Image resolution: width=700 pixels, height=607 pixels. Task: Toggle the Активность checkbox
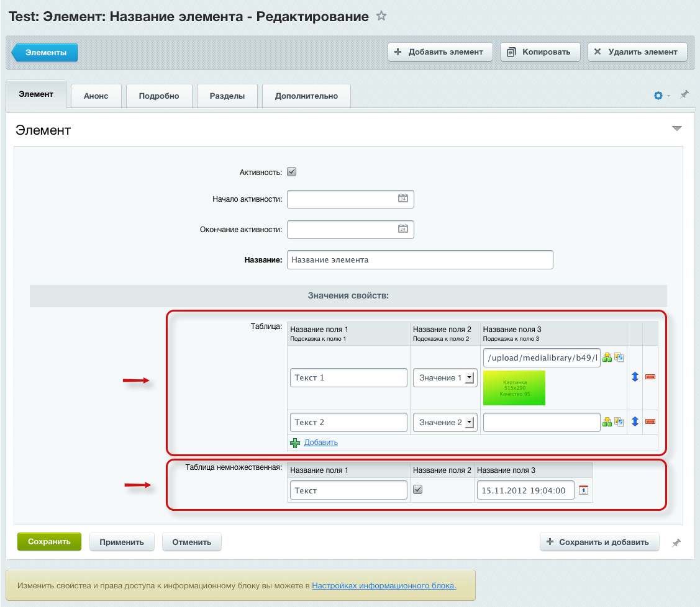click(x=291, y=172)
